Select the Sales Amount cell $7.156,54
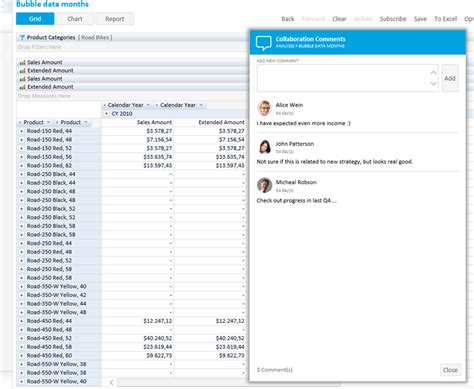Image resolution: width=474 pixels, height=389 pixels. pyautogui.click(x=137, y=140)
